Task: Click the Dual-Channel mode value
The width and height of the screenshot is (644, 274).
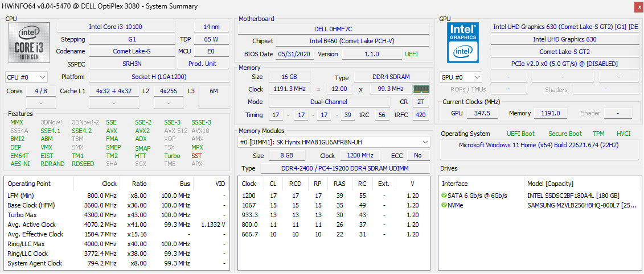Action: pyautogui.click(x=329, y=102)
